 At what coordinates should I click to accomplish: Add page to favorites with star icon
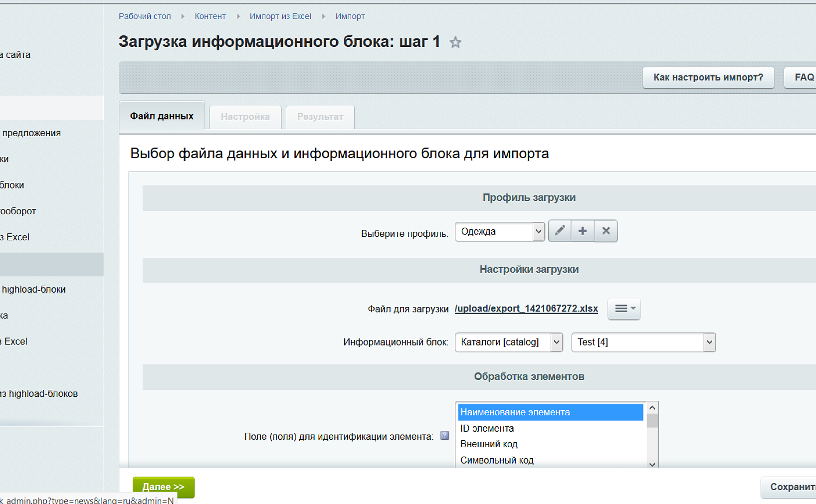[455, 43]
